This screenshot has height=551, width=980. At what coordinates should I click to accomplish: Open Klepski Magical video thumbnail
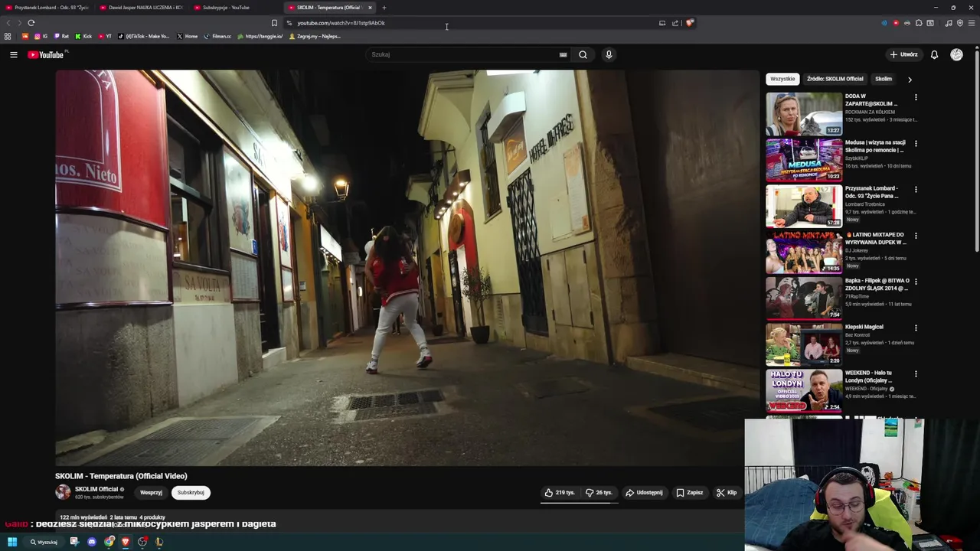click(x=804, y=344)
